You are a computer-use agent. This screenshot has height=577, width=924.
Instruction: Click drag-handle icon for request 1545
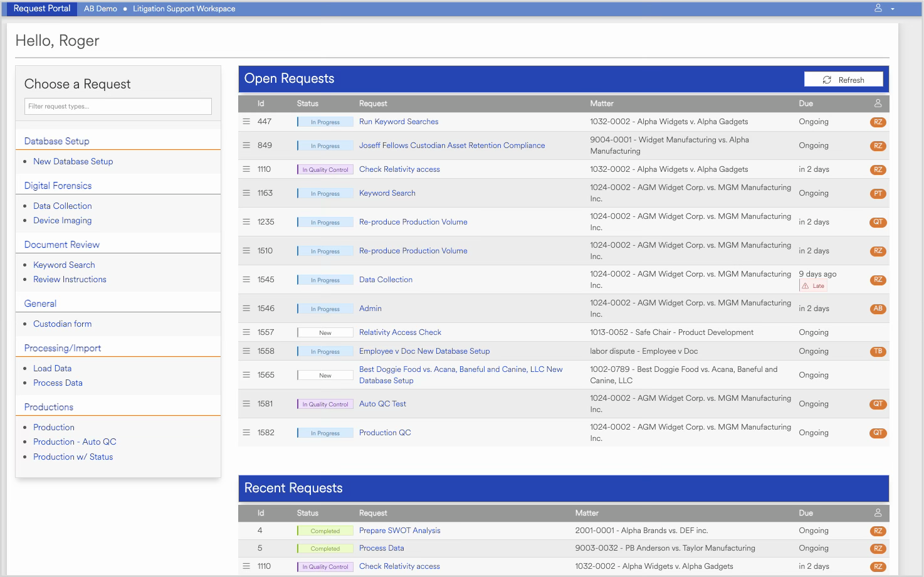[x=246, y=280]
